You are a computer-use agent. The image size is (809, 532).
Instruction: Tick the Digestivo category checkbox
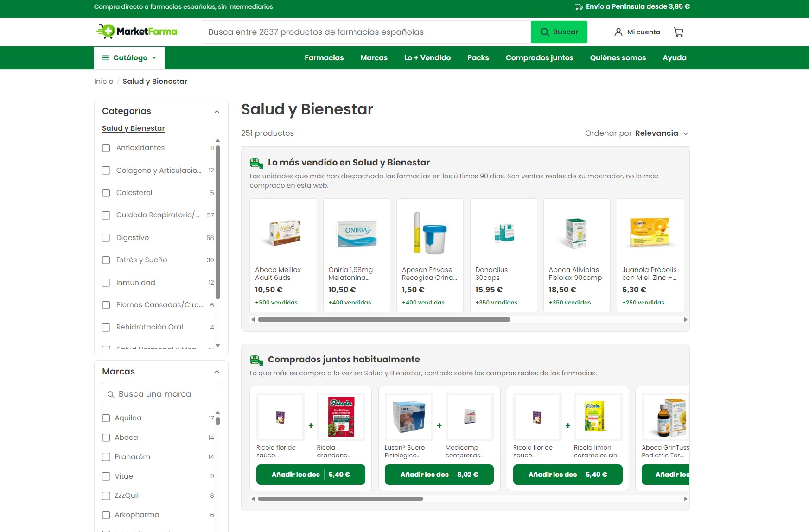click(106, 238)
